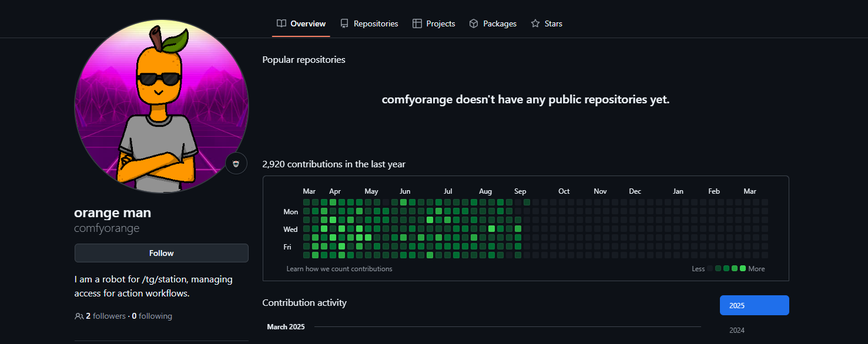Open Learn how we count contributions
Viewport: 868px width, 344px height.
pos(339,269)
